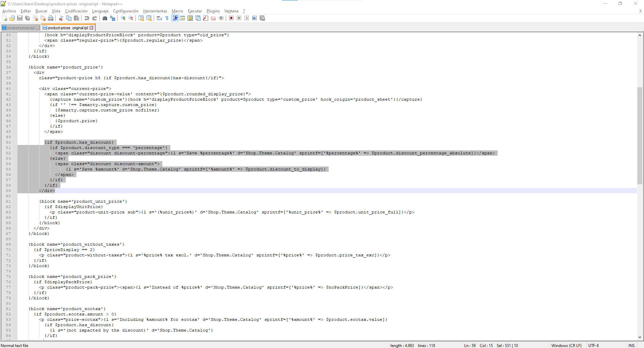
Task: Toggle synchronized vertical scrolling
Action: click(141, 18)
